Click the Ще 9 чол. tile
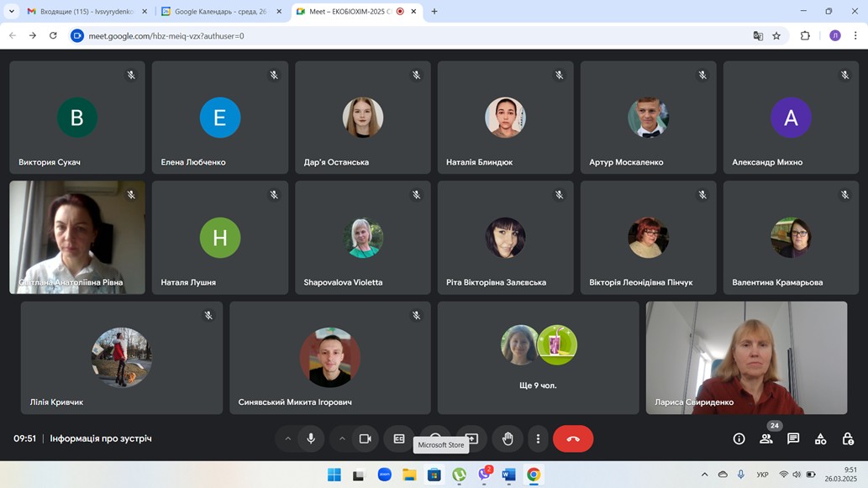This screenshot has height=488, width=868. pyautogui.click(x=538, y=358)
